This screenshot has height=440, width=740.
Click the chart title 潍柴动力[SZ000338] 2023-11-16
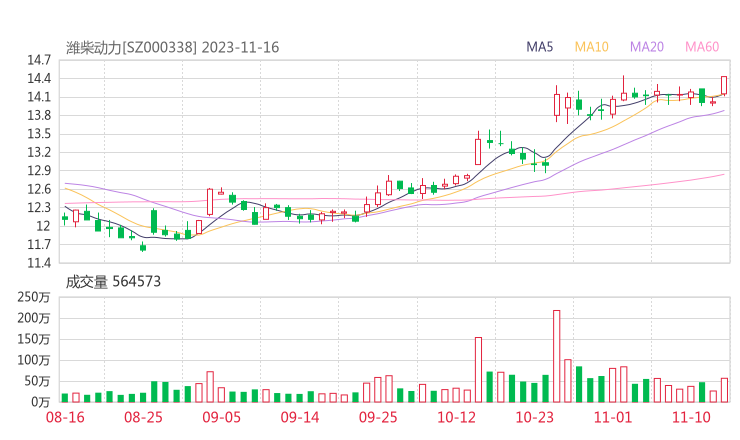(x=172, y=48)
